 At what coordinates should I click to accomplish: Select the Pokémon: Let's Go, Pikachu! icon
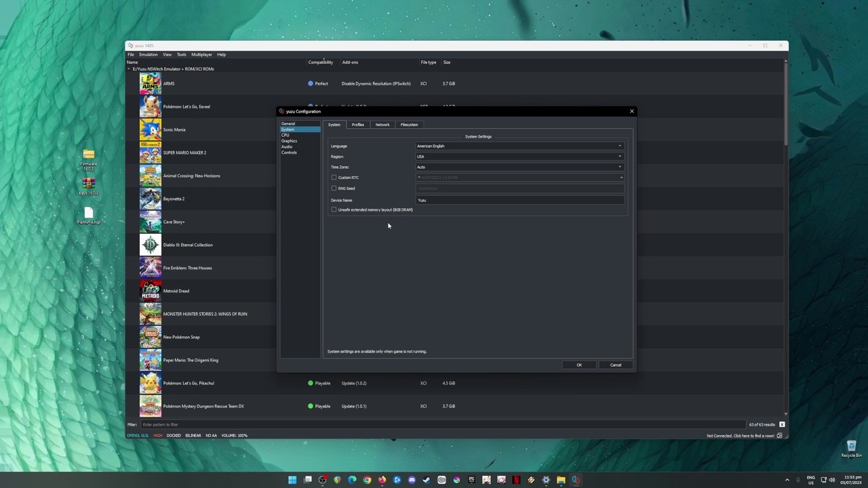tap(151, 383)
